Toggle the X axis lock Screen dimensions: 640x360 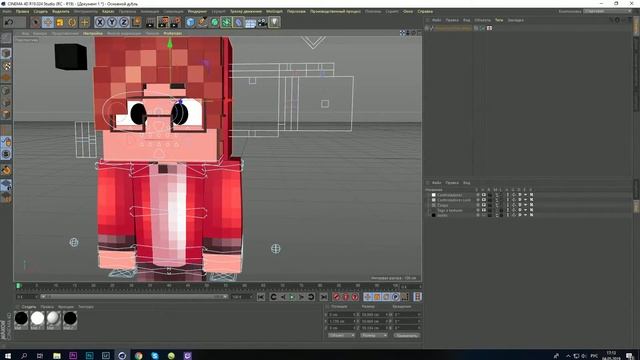pos(100,22)
